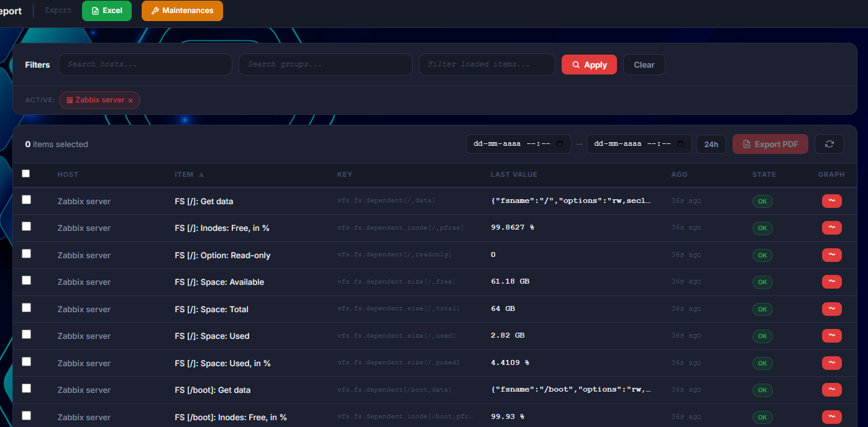Click the value 2.82 GB
This screenshot has width=868, height=427.
(x=508, y=336)
